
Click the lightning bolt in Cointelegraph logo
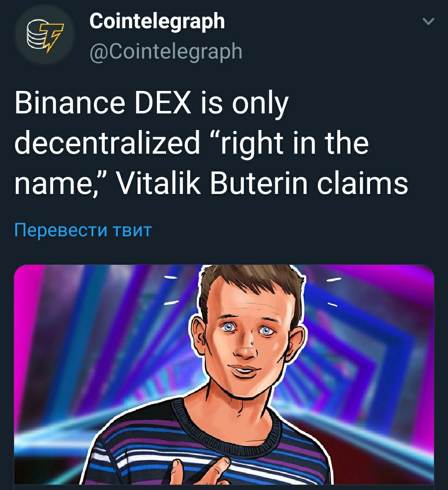click(x=52, y=37)
